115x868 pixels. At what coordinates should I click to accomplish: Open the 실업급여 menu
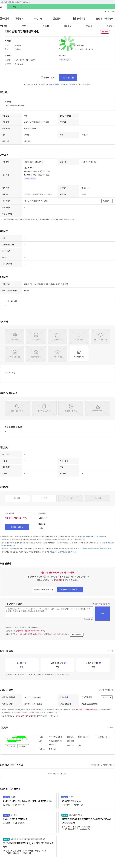tap(57, 19)
